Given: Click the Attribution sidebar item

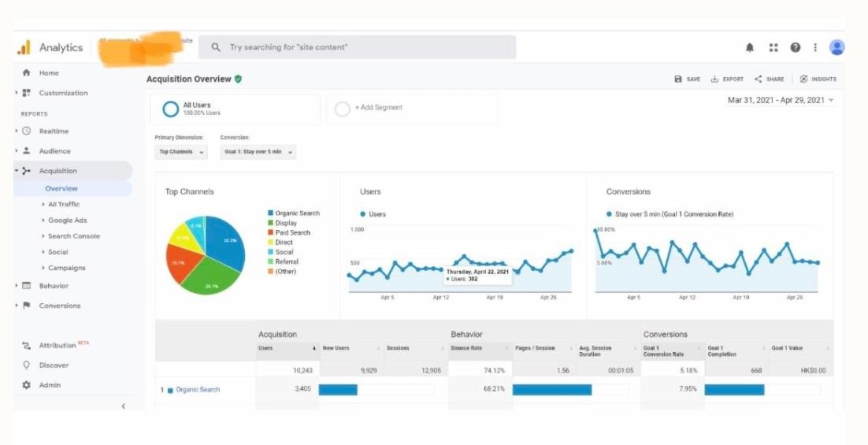Looking at the screenshot, I should pyautogui.click(x=57, y=346).
